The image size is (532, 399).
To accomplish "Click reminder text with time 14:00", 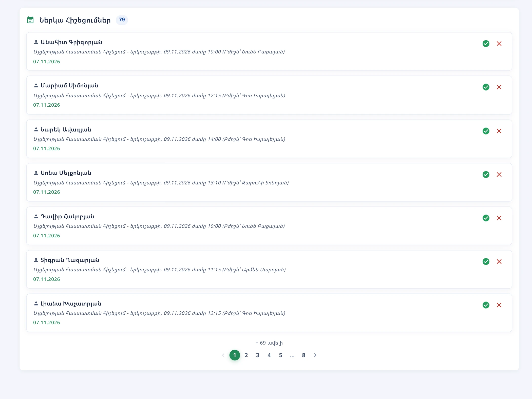I will pyautogui.click(x=159, y=139).
